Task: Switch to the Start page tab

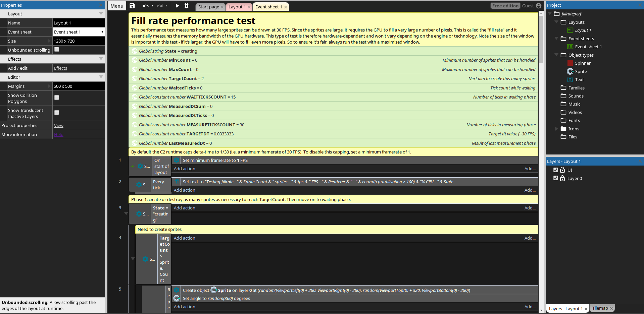Action: (x=208, y=6)
